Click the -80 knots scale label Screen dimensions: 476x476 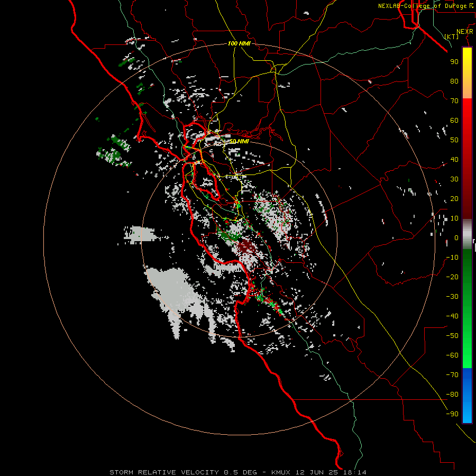452,395
